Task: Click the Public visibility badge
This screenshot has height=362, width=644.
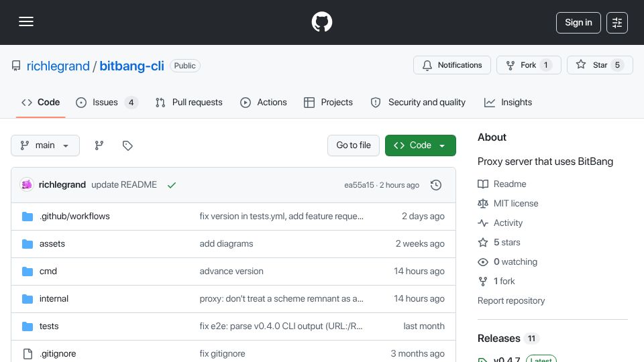Action: pos(185,66)
